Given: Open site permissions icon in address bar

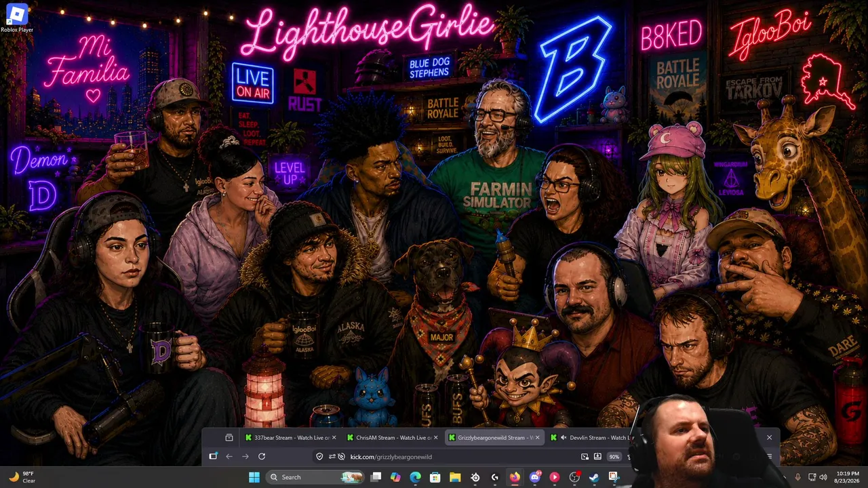Looking at the screenshot, I should 332,457.
